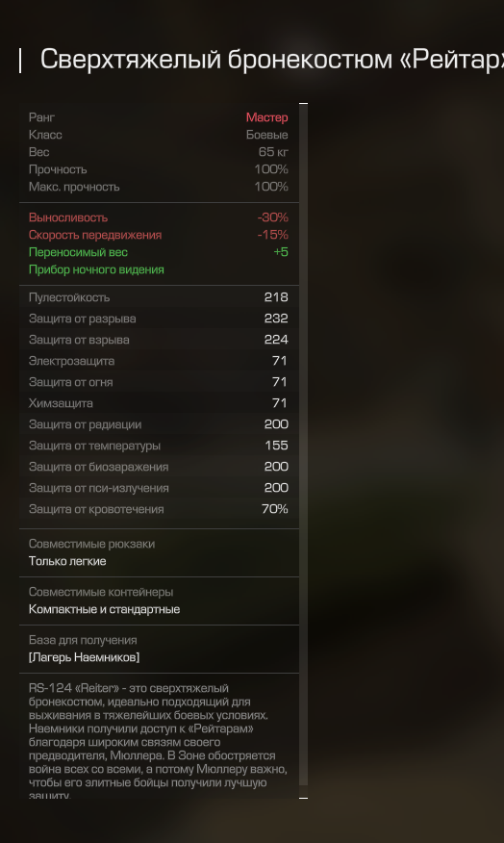Click the Защита от взрыва row
The width and height of the screenshot is (504, 843).
pyautogui.click(x=159, y=340)
